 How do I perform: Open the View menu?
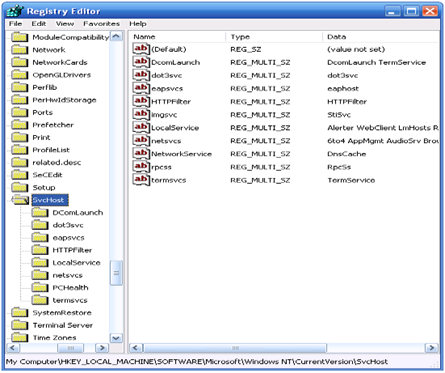65,24
